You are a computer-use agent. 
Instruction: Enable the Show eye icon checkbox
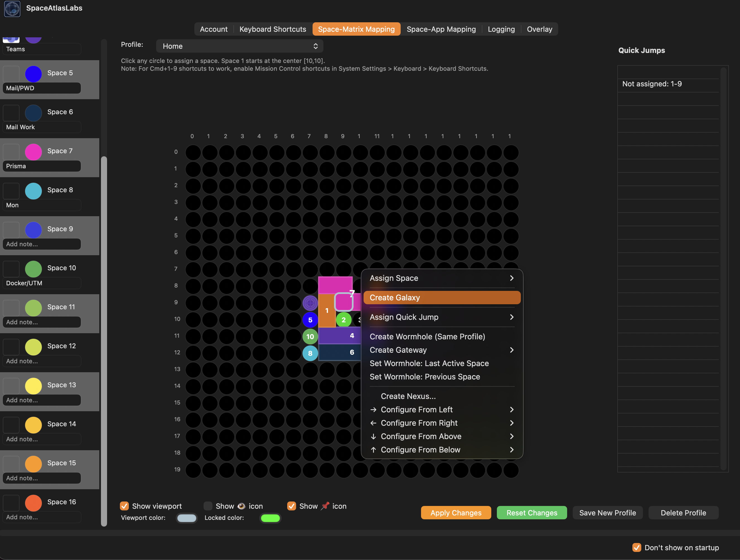[208, 506]
